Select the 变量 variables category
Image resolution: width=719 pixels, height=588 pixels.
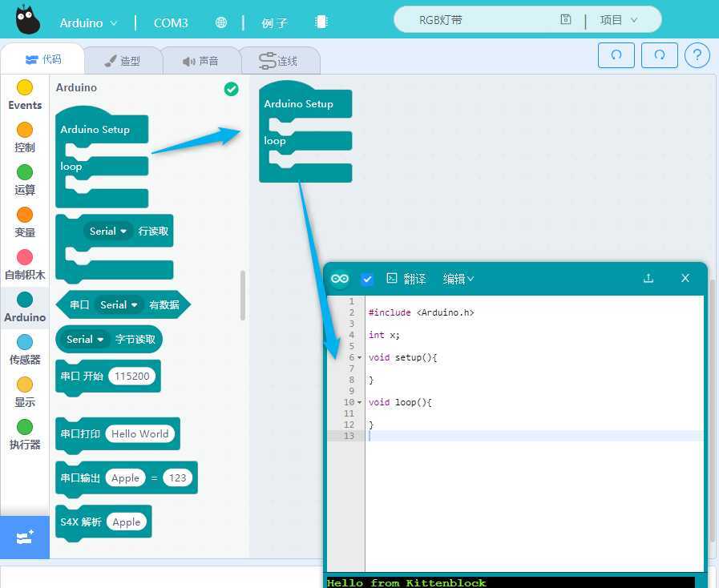25,223
